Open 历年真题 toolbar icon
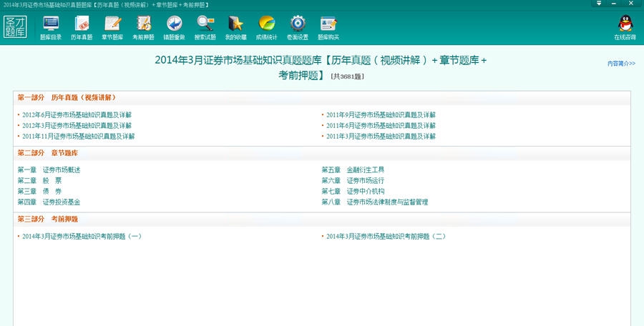Image resolution: width=644 pixels, height=326 pixels. tap(82, 27)
